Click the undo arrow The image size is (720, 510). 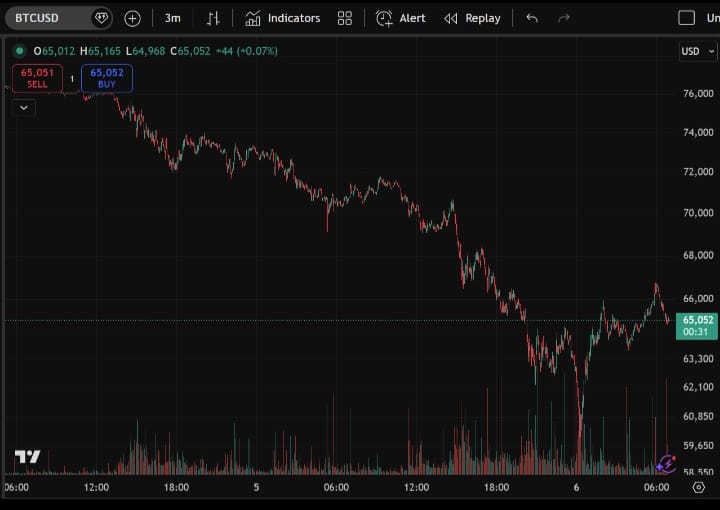[532, 18]
